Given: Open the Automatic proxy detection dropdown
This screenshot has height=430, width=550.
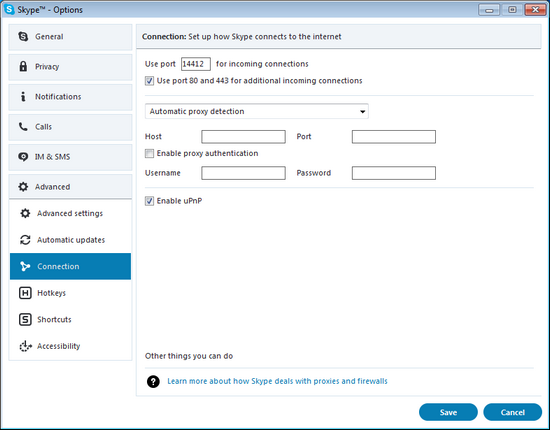Looking at the screenshot, I should pos(257,112).
